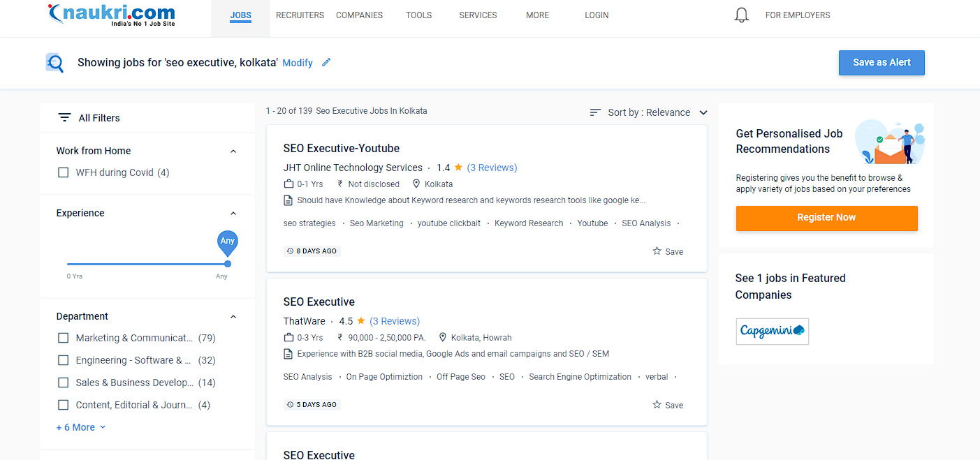Click the pencil icon to edit search
This screenshot has width=980, height=460.
tap(326, 62)
